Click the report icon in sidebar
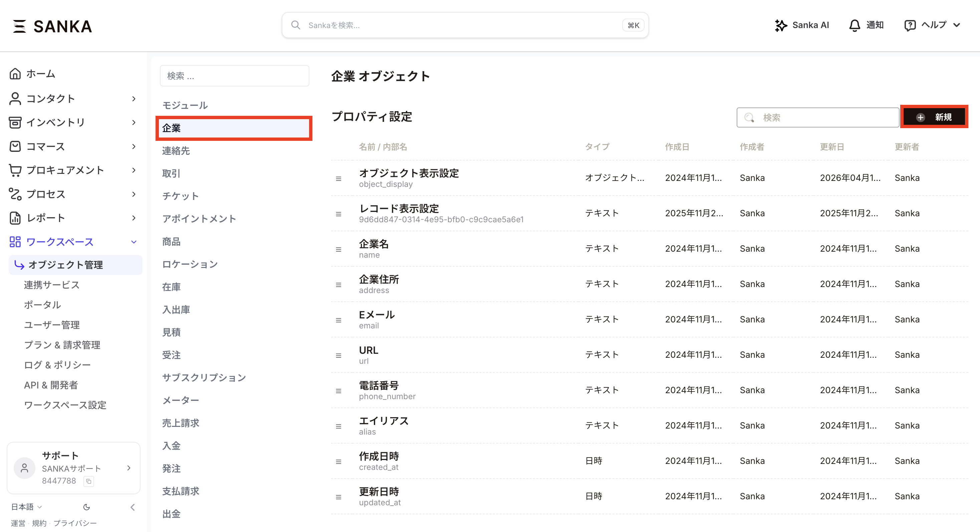Image resolution: width=980 pixels, height=532 pixels. coord(15,218)
